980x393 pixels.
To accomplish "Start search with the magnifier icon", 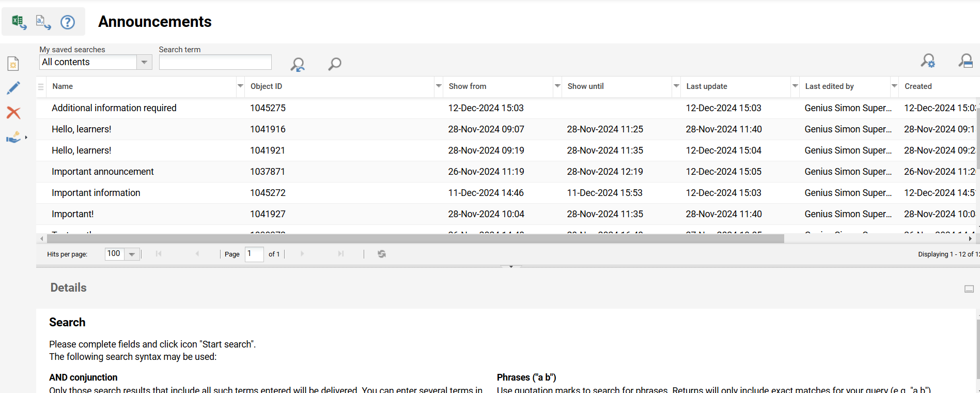I will 335,64.
